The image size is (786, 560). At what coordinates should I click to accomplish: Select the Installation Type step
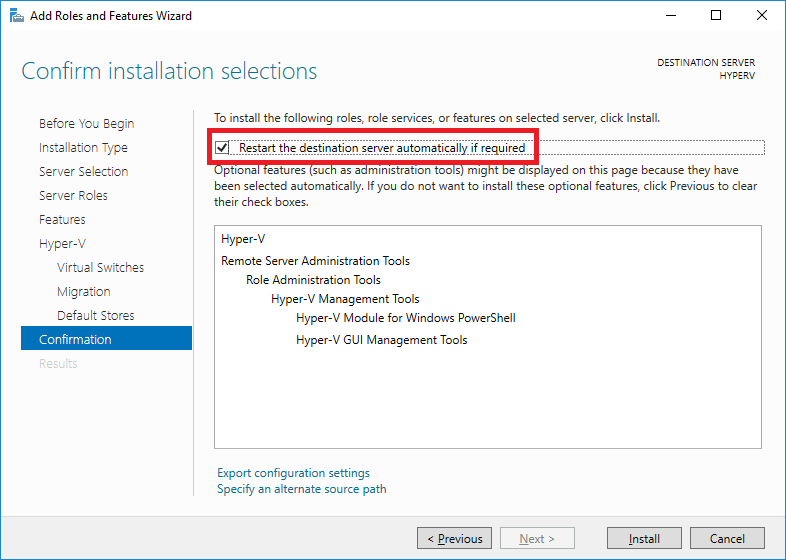[83, 147]
